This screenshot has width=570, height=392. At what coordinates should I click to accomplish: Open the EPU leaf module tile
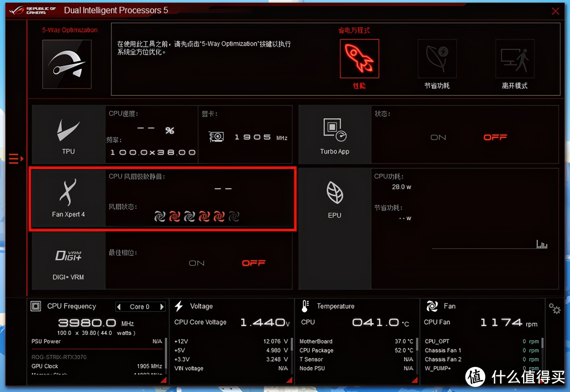pos(334,229)
